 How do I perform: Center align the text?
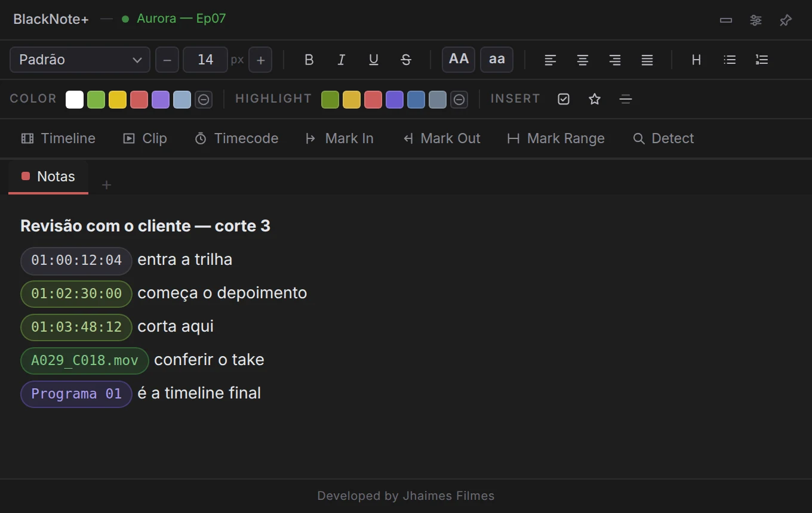583,60
